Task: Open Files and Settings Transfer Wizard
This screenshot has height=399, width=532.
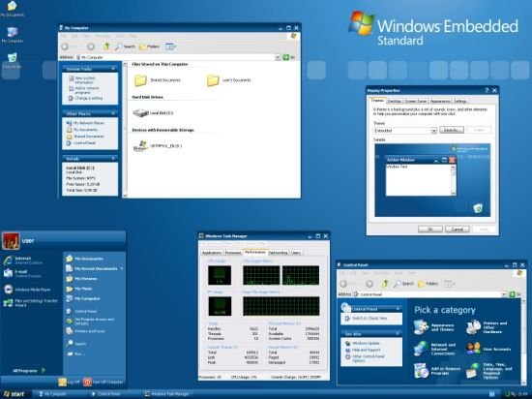Action: tap(30, 303)
